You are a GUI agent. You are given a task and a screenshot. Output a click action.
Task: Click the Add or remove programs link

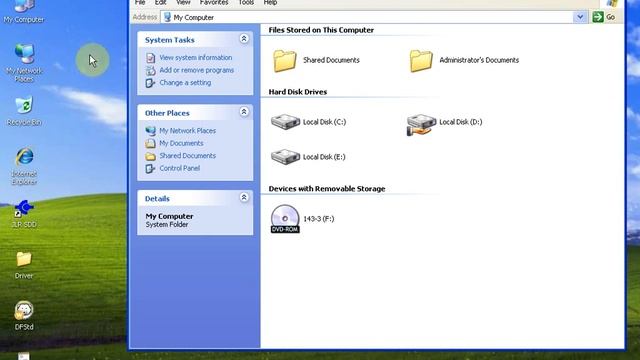[196, 70]
